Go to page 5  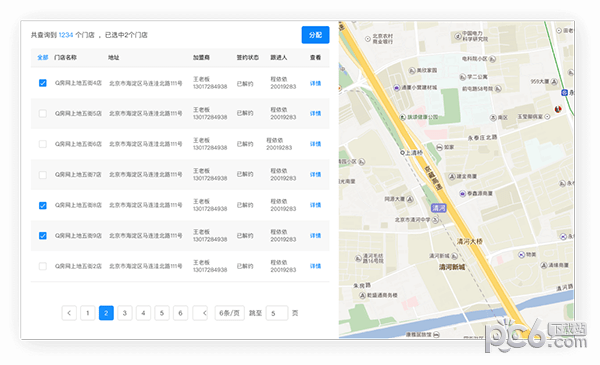pyautogui.click(x=162, y=313)
